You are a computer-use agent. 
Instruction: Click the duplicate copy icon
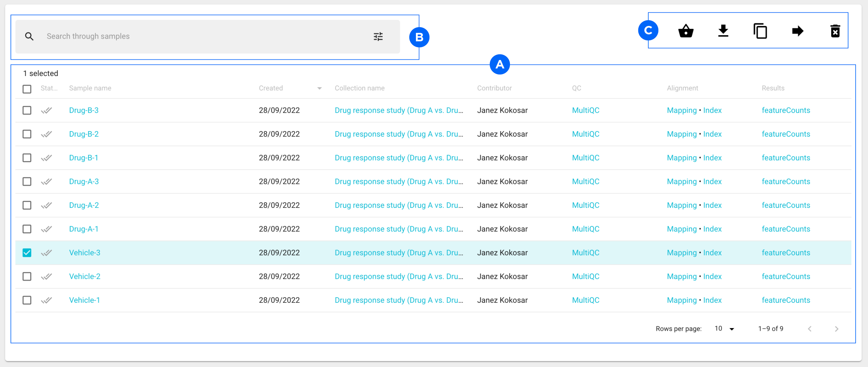point(760,31)
